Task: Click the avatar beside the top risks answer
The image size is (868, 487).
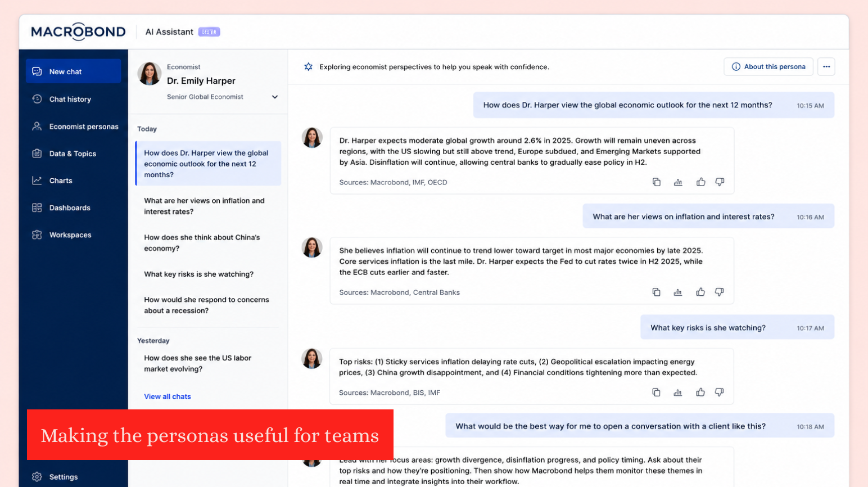Action: pyautogui.click(x=312, y=359)
